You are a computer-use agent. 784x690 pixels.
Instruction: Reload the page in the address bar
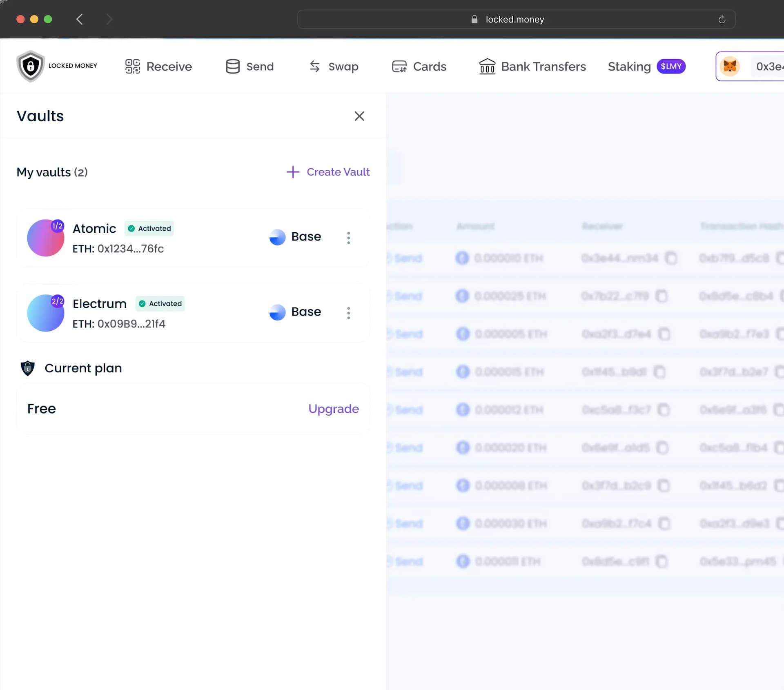pyautogui.click(x=722, y=20)
